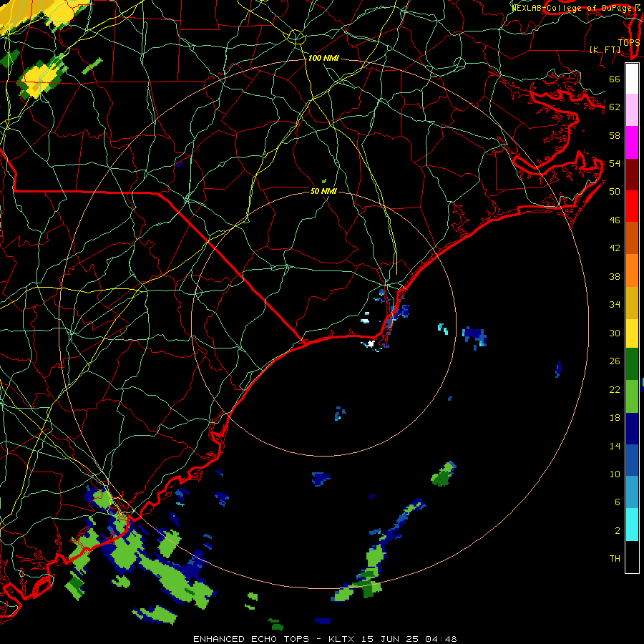
Task: Click the magenta legend swatch
Action: (x=632, y=142)
